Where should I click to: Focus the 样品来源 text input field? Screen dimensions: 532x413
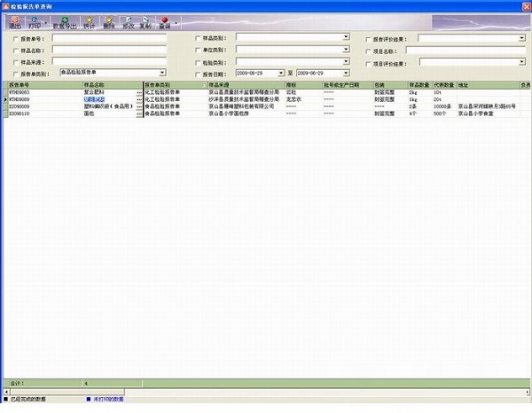109,61
